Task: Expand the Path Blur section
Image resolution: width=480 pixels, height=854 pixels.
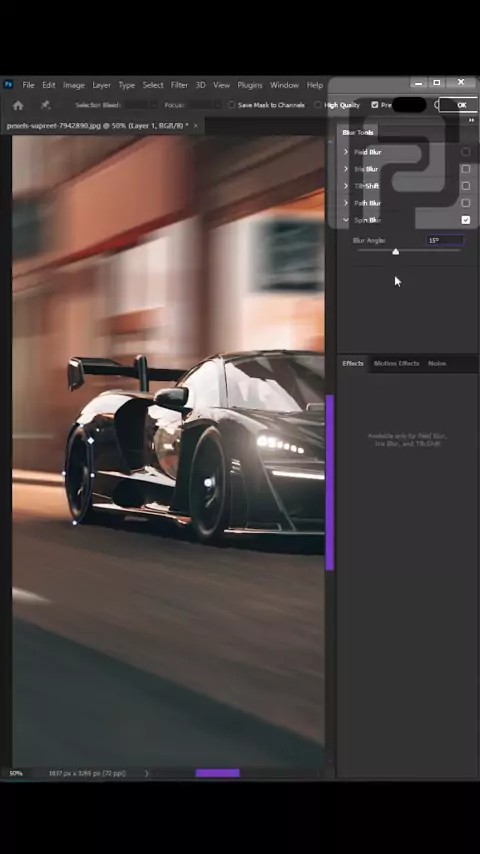Action: [x=346, y=203]
